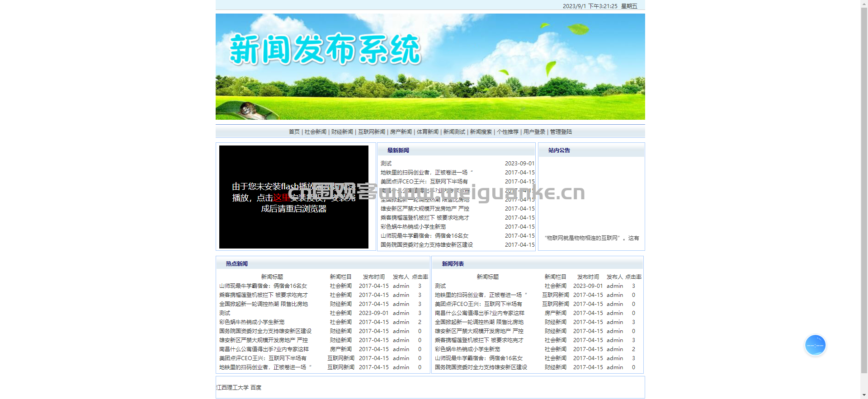Click the red 这里 flash install link

coord(281,198)
